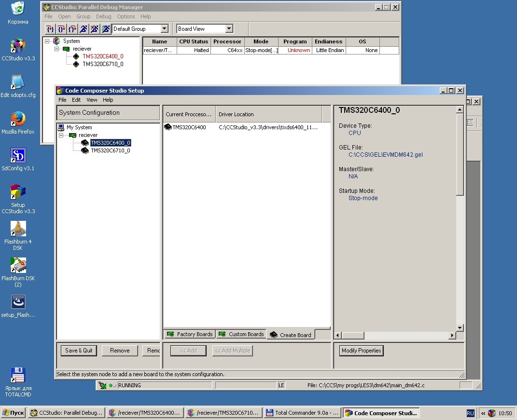The width and height of the screenshot is (517, 420).
Task: Click the Stop-mode startup value
Action: point(363,198)
